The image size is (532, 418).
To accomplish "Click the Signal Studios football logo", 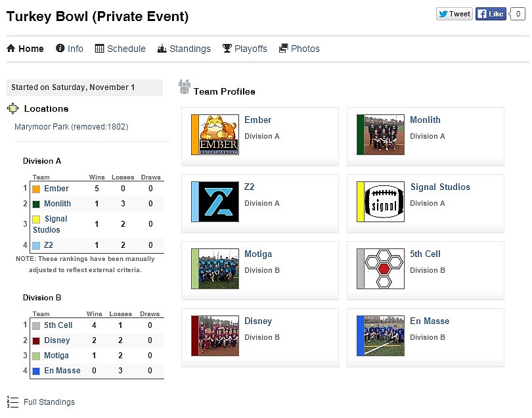I will (x=384, y=202).
